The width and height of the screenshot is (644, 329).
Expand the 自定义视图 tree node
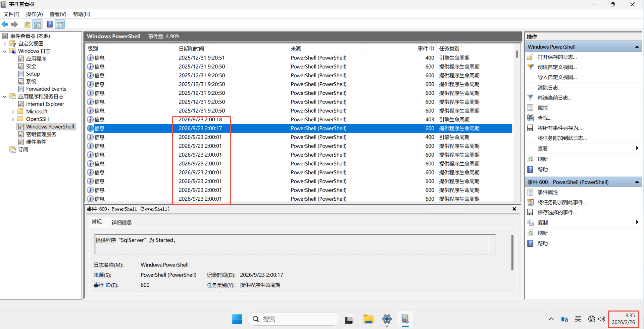click(5, 44)
